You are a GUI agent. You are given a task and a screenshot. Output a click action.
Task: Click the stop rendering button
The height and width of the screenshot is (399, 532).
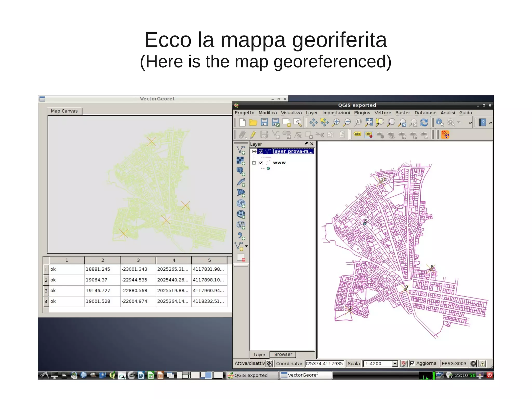pyautogui.click(x=404, y=364)
